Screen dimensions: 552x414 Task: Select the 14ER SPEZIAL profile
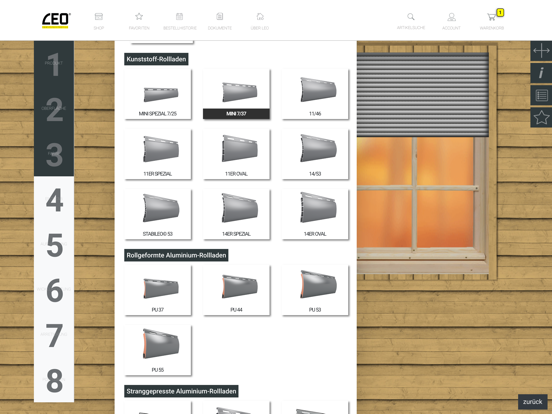click(x=236, y=214)
